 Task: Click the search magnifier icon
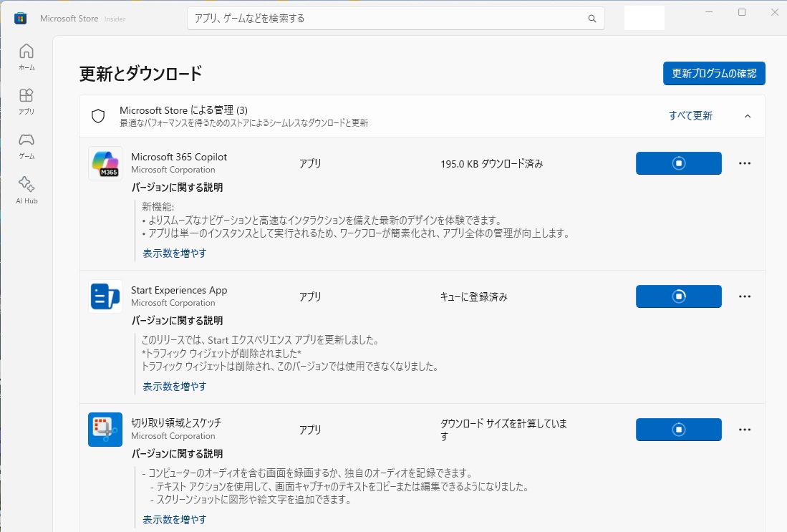click(x=592, y=19)
